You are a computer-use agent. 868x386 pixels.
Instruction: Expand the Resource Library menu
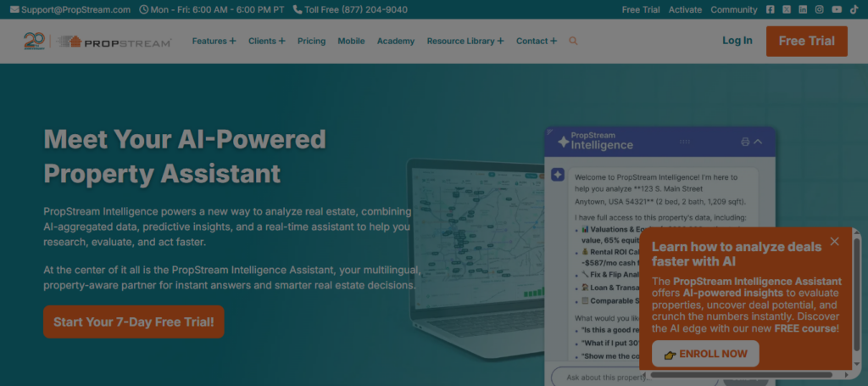[x=465, y=41]
